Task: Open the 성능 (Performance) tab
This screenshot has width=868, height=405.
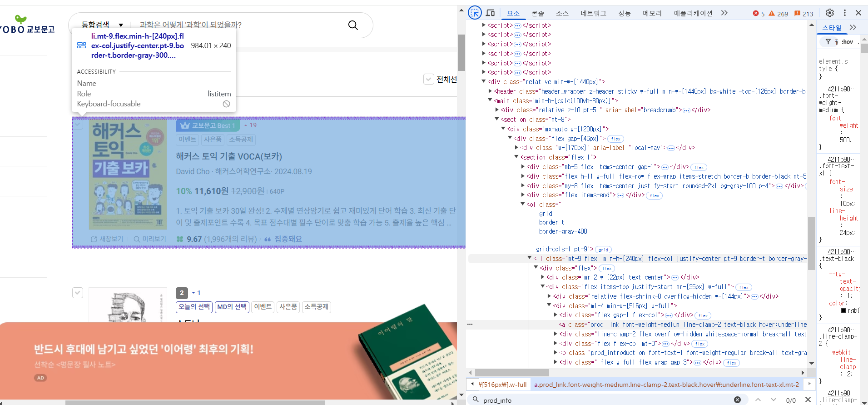Action: pos(625,13)
